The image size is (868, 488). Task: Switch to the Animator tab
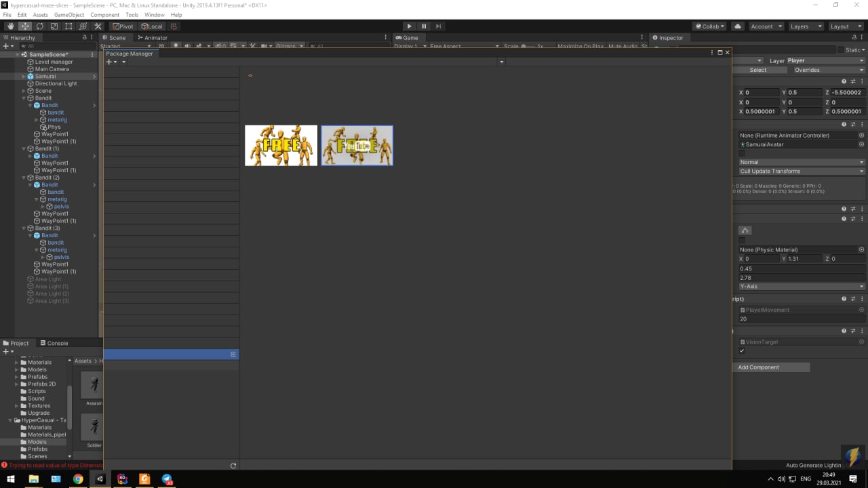click(152, 37)
